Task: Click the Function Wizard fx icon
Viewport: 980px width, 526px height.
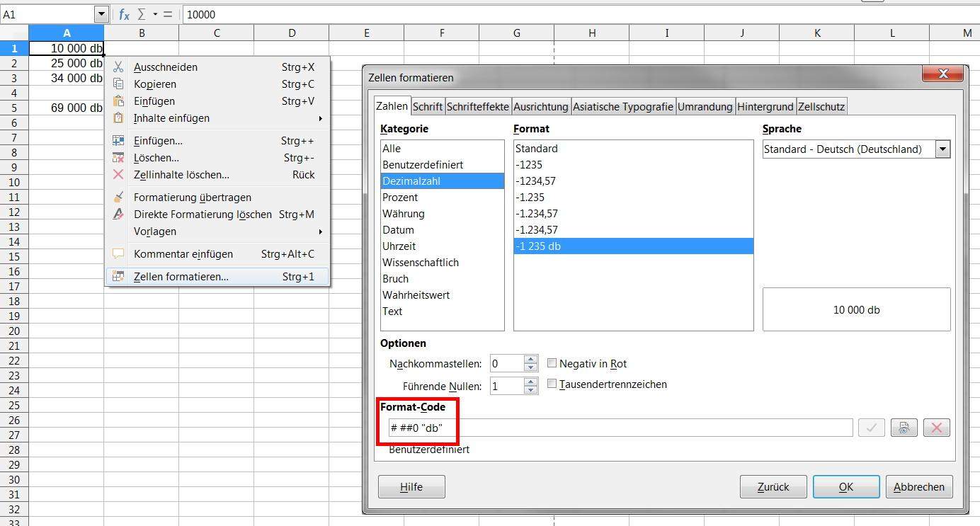Action: pos(124,14)
